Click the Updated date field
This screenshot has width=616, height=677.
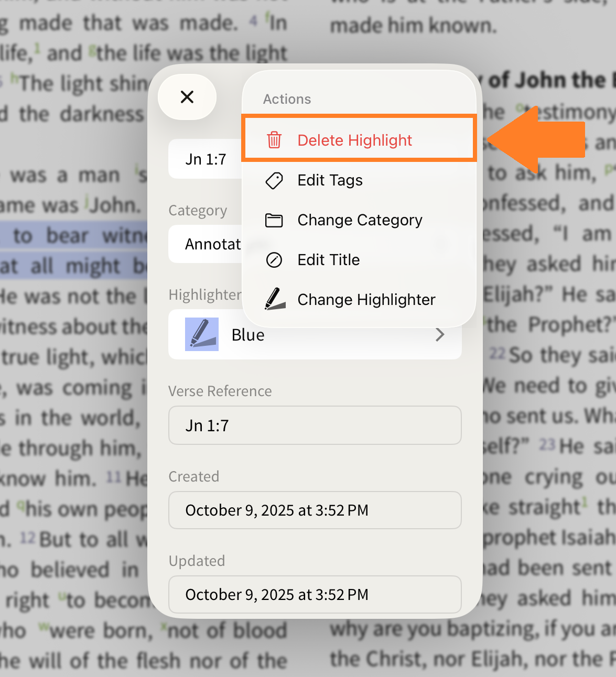pos(315,594)
